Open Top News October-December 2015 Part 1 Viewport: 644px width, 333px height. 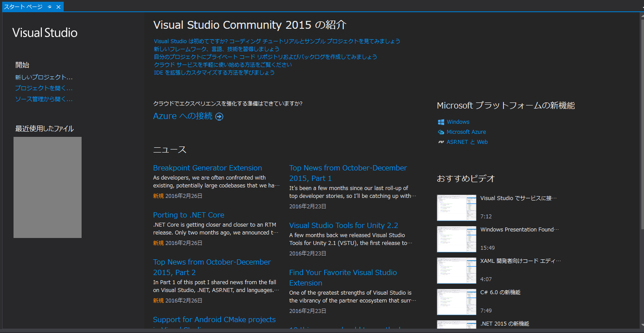click(x=348, y=173)
